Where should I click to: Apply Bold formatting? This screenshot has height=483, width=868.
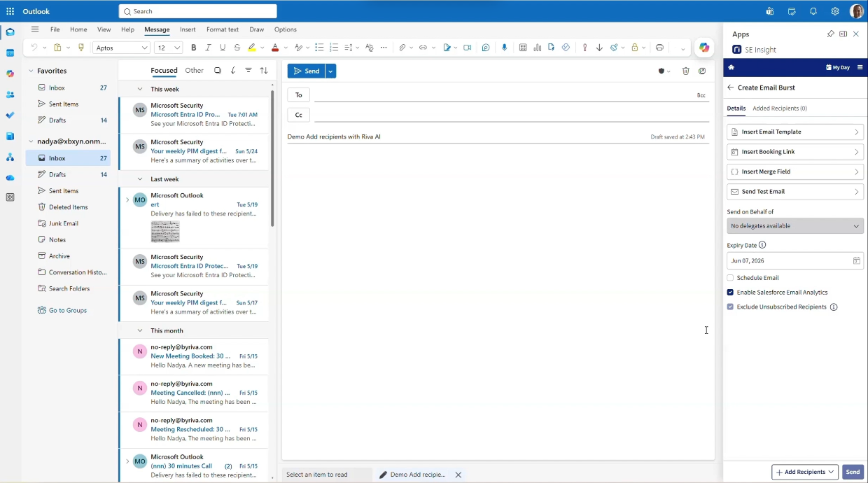pyautogui.click(x=193, y=48)
